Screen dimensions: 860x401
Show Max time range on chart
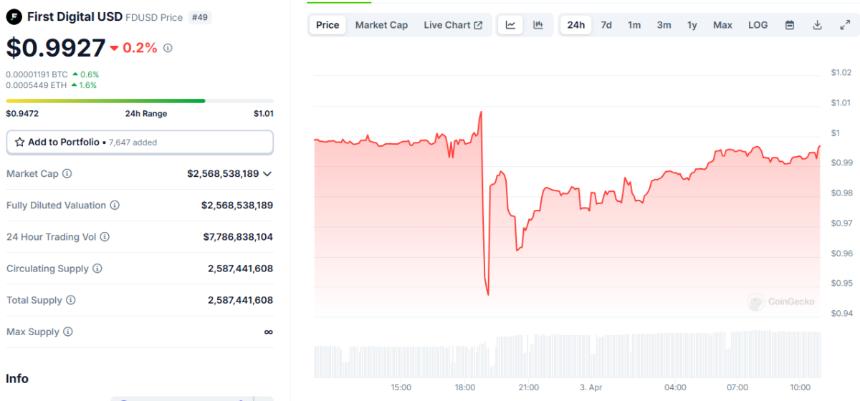point(722,25)
